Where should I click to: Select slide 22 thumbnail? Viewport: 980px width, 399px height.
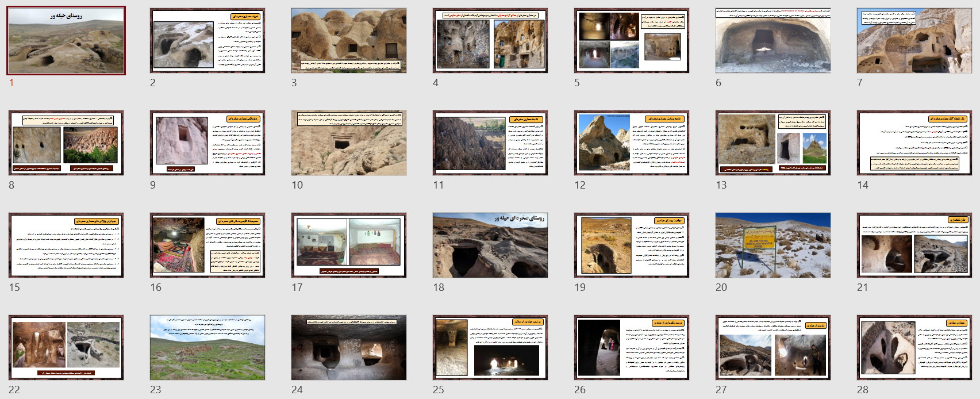point(66,348)
